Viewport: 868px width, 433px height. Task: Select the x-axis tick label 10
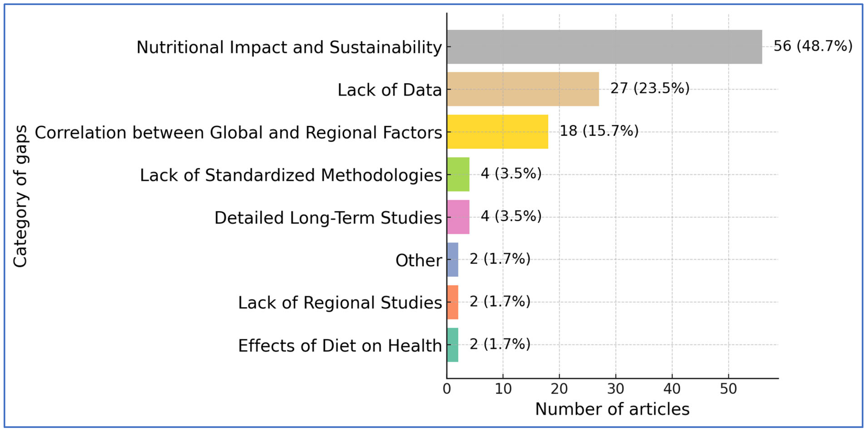(x=503, y=389)
